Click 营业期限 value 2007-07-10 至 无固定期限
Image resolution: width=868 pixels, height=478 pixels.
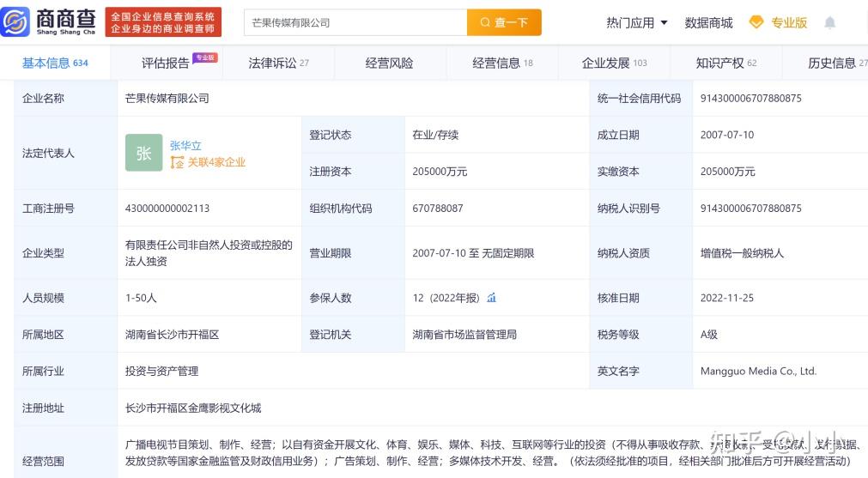[473, 253]
